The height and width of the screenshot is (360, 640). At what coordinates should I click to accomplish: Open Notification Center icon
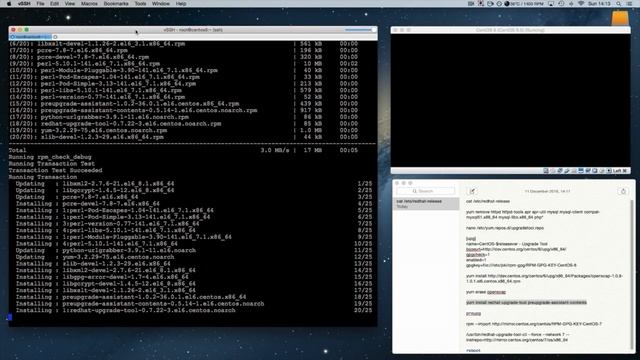tap(629, 4)
